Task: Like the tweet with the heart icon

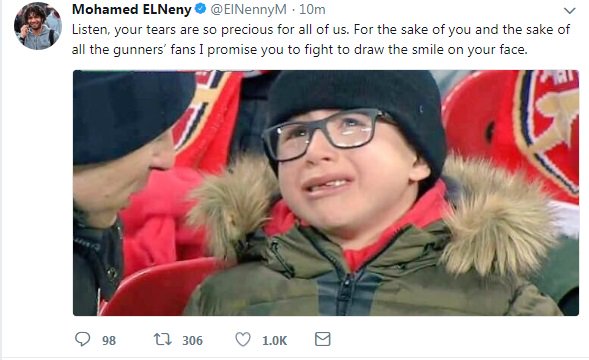Action: (243, 339)
